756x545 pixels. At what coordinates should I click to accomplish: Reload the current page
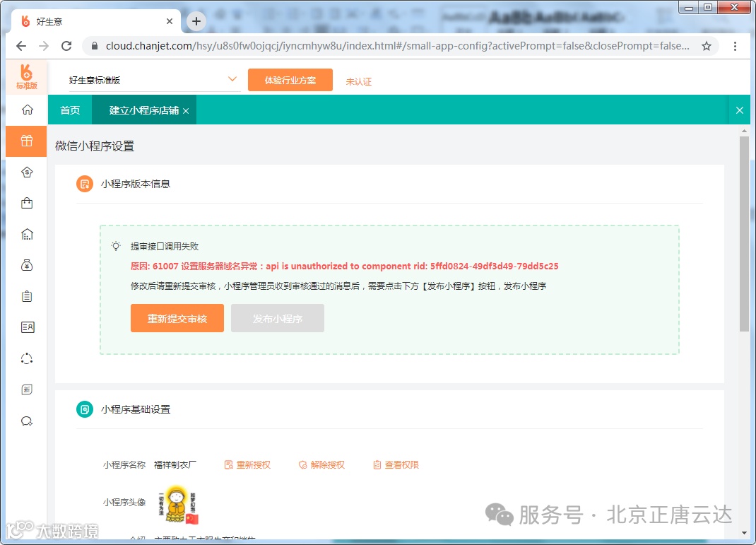(x=66, y=46)
